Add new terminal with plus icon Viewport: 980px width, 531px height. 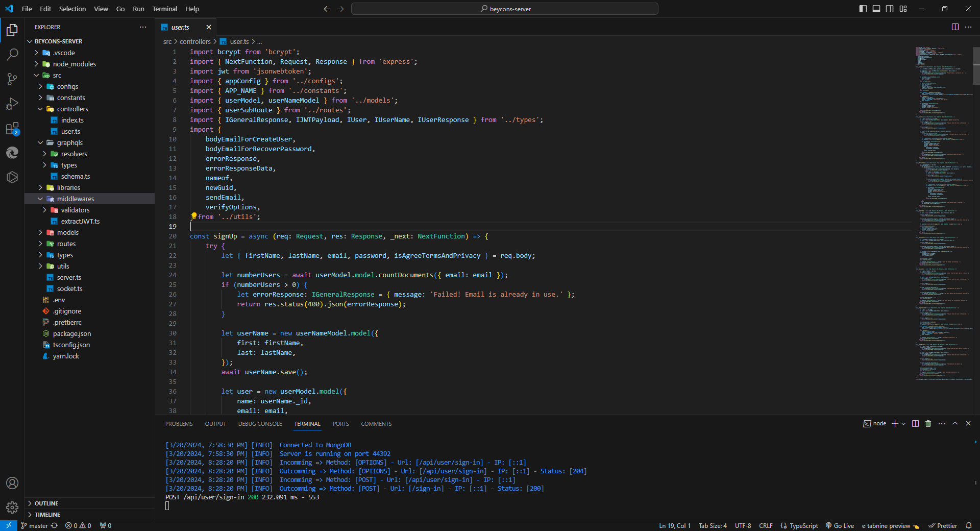click(895, 424)
